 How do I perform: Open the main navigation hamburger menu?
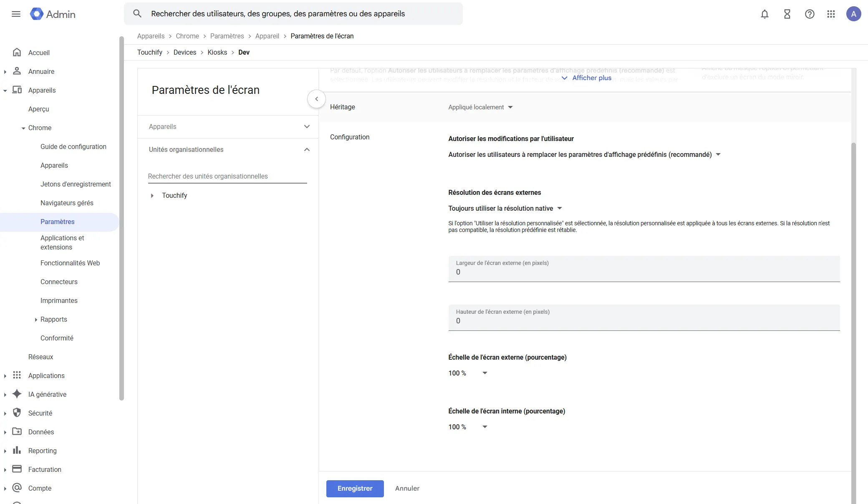(x=16, y=14)
